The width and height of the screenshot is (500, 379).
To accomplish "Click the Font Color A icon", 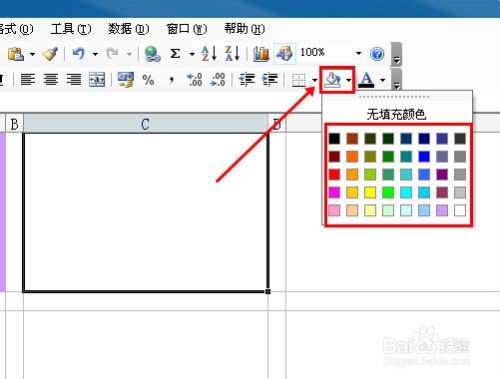I will (x=366, y=80).
